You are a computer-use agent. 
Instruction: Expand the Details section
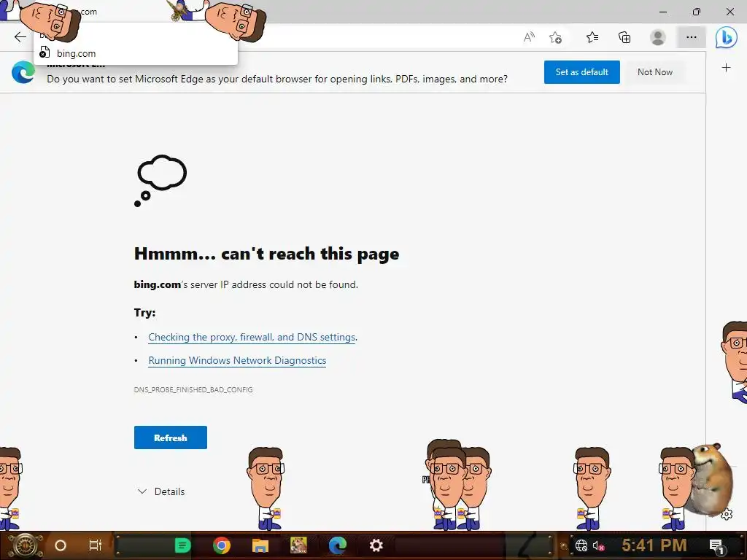pyautogui.click(x=161, y=491)
